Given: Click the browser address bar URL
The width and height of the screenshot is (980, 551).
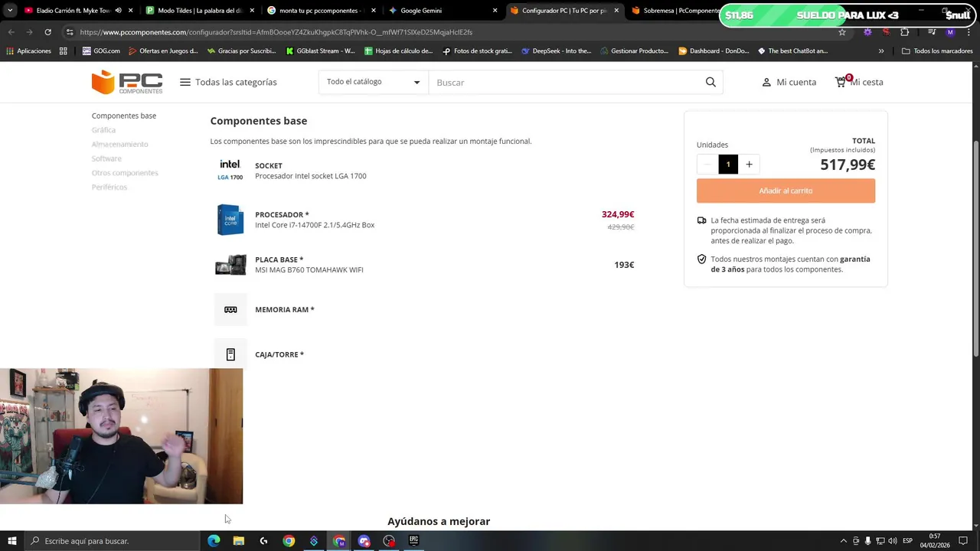Looking at the screenshot, I should click(276, 32).
